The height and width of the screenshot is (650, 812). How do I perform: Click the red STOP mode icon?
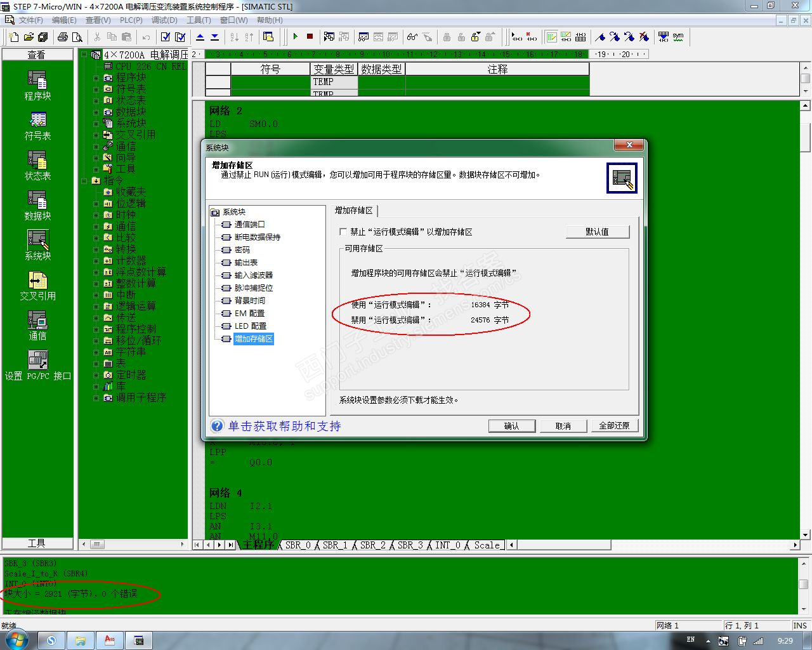310,37
